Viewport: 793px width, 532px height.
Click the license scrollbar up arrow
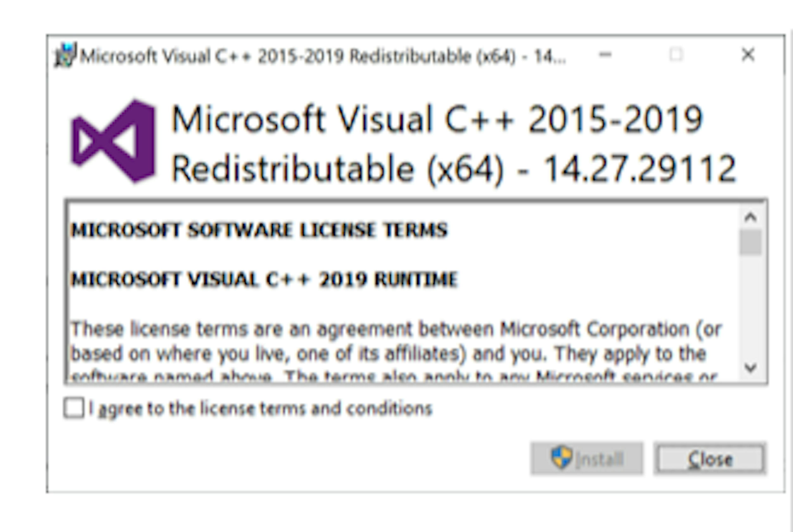click(x=750, y=217)
